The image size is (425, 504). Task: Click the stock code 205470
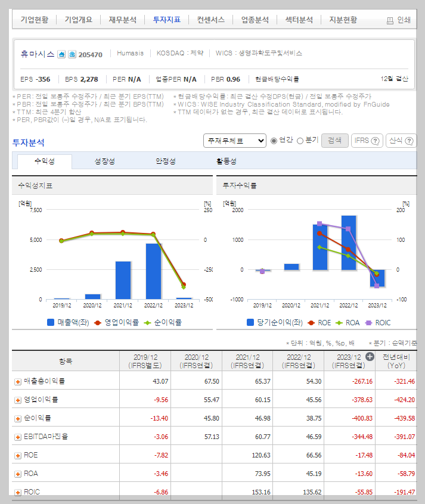click(x=91, y=55)
